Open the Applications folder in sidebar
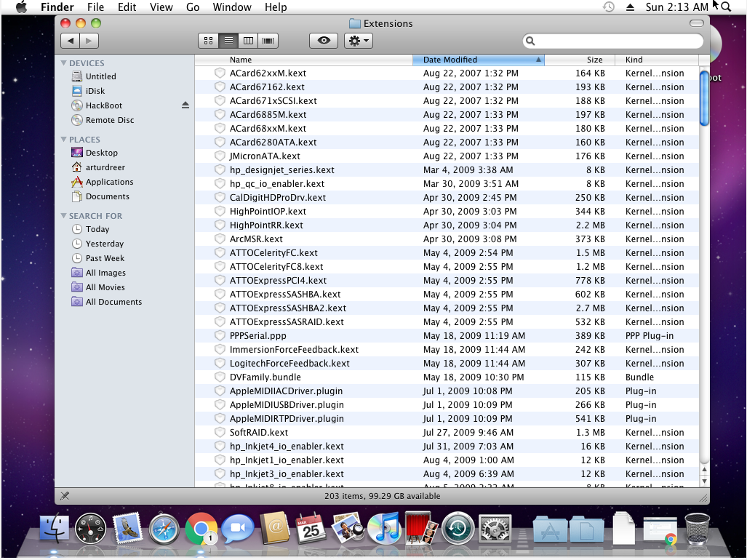 click(109, 182)
